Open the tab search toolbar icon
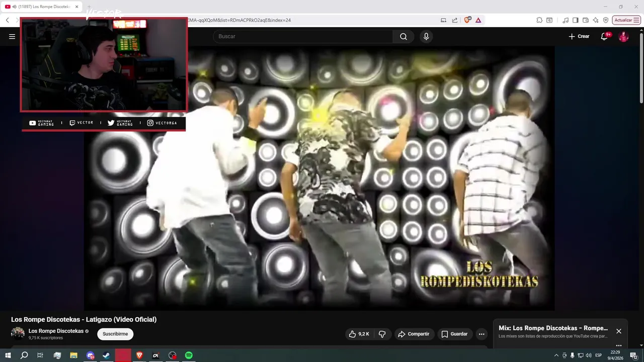 [549, 20]
